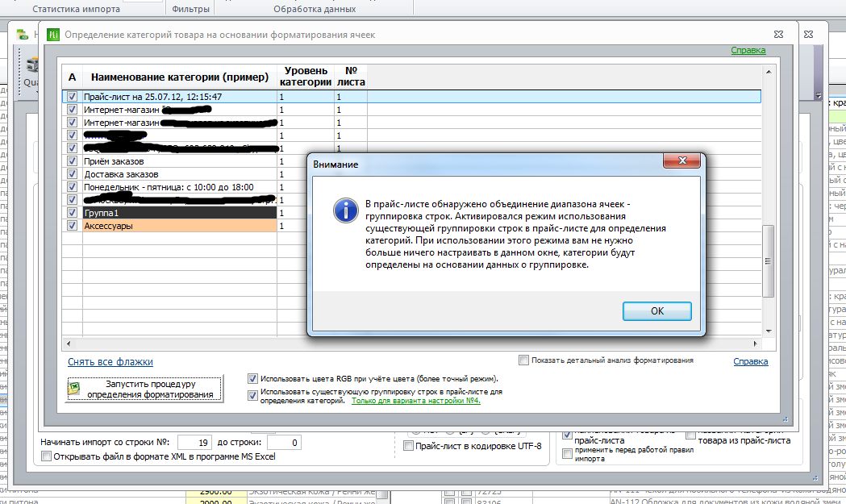Select the Аксессуары category name cell
Image resolution: width=846 pixels, height=504 pixels.
coord(180,226)
